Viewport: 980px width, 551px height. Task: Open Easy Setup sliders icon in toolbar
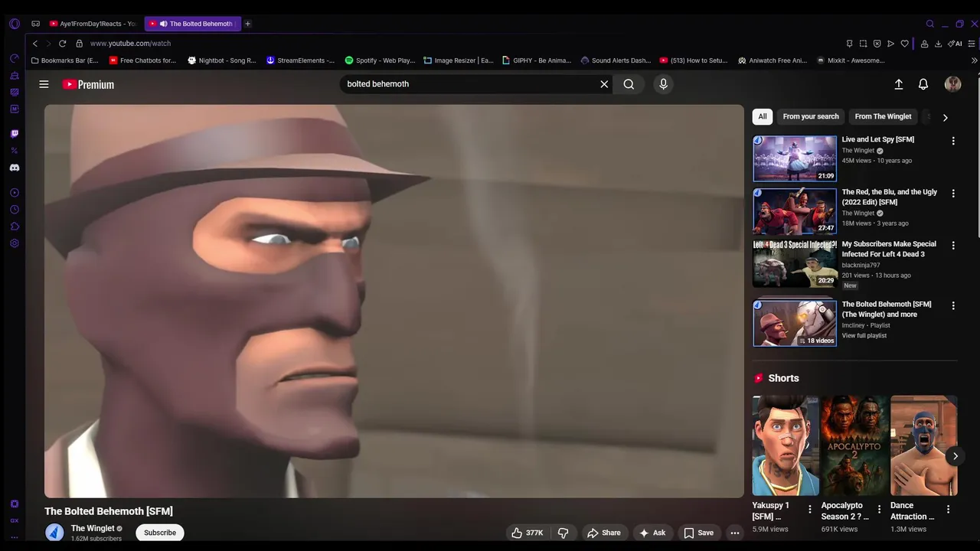pos(973,44)
